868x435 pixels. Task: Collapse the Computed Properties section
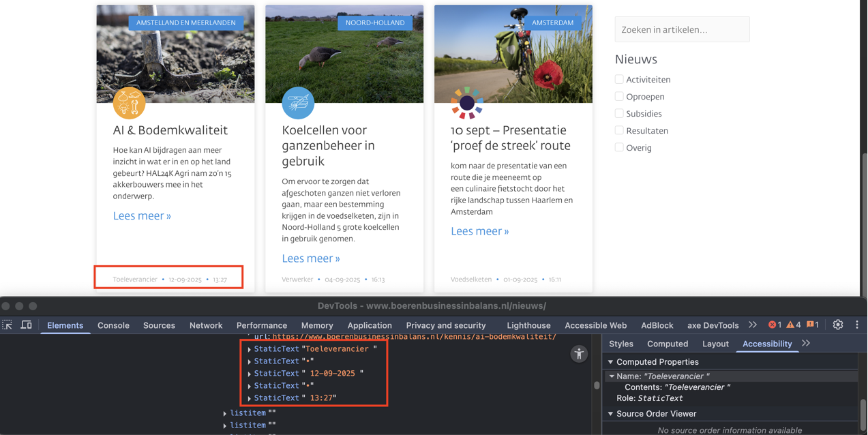tap(611, 362)
